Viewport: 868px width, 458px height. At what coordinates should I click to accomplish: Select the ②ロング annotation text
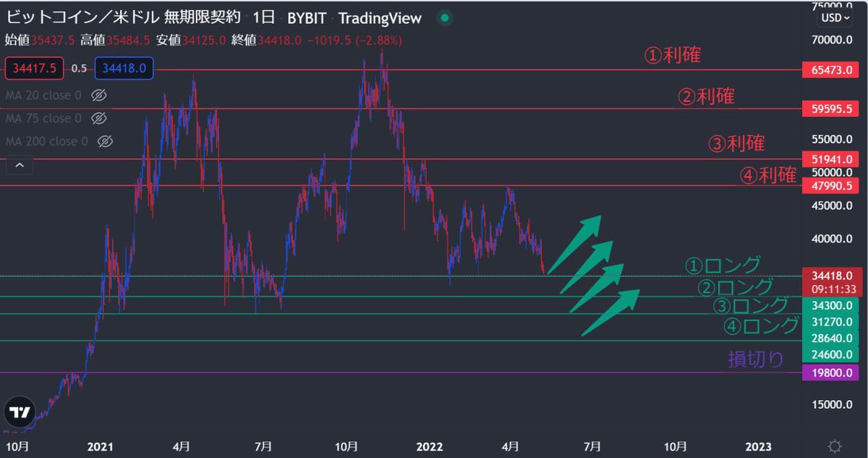736,288
